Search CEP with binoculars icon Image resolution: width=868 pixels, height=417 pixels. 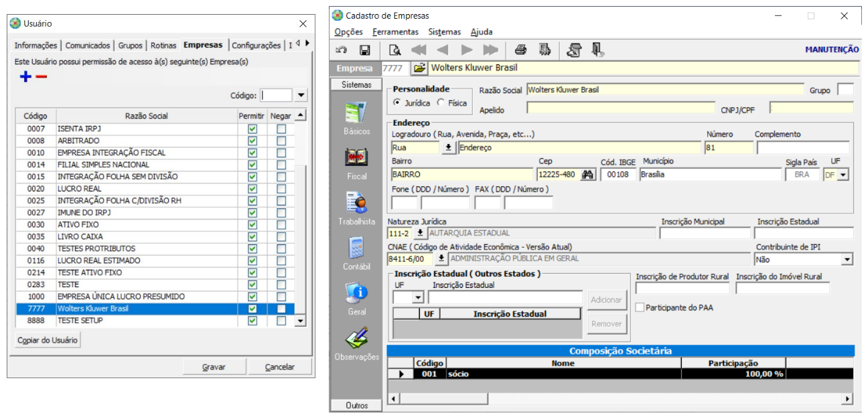588,175
